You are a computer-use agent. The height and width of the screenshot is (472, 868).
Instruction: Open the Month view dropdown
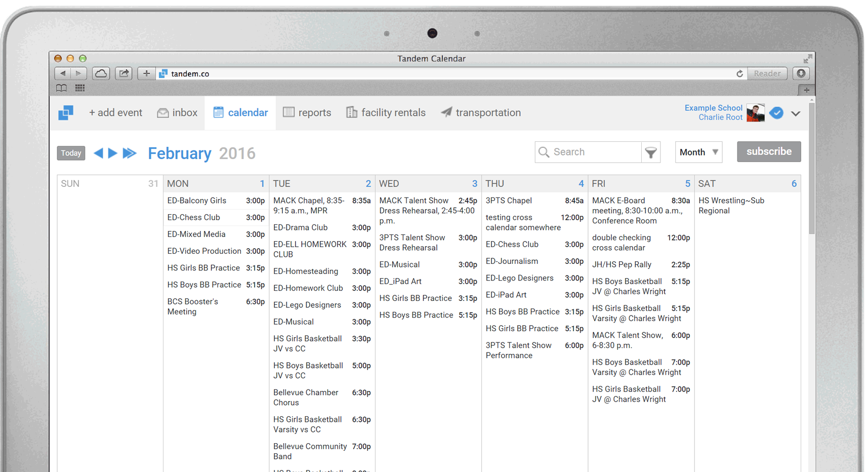tap(698, 152)
